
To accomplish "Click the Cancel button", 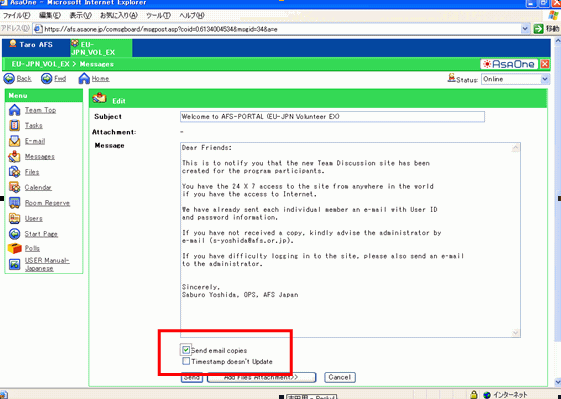I will coord(340,377).
